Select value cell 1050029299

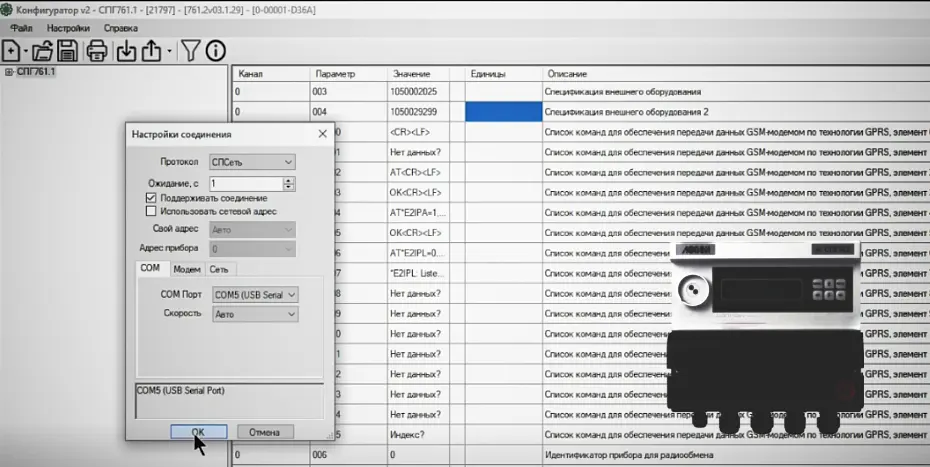pos(418,112)
